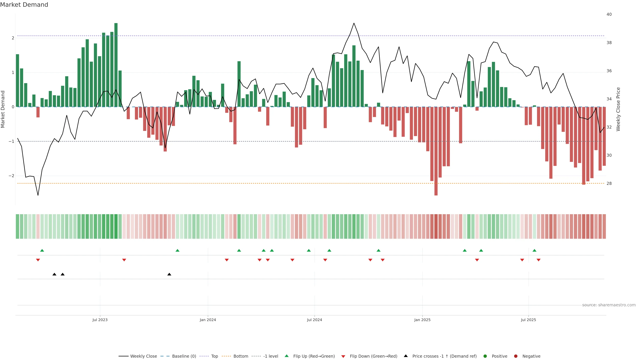Viewport: 644px width, 362px height.
Task: Click the Jul 2024 x-axis label
Action: click(314, 320)
